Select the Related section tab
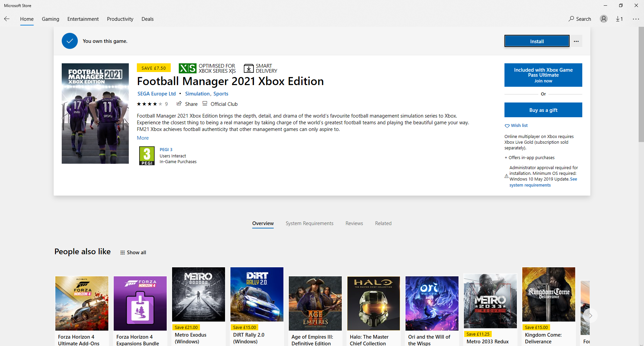Viewport: 644px width, 346px height. (x=383, y=223)
